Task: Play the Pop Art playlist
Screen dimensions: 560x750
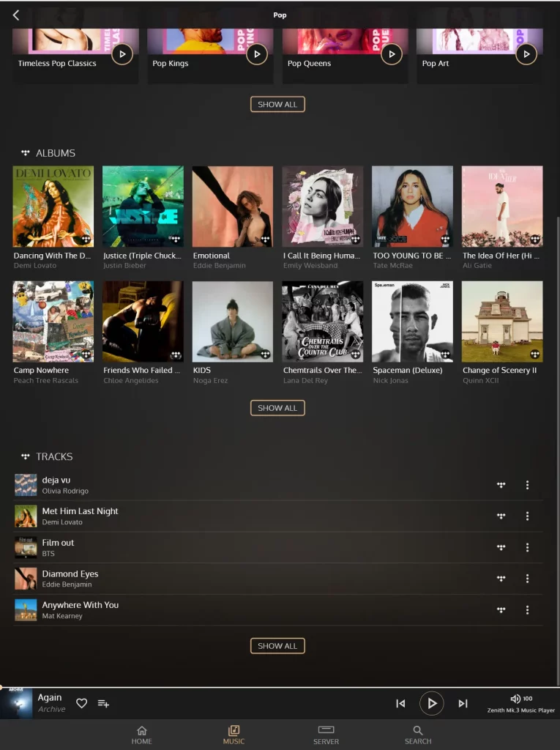Action: [x=526, y=54]
